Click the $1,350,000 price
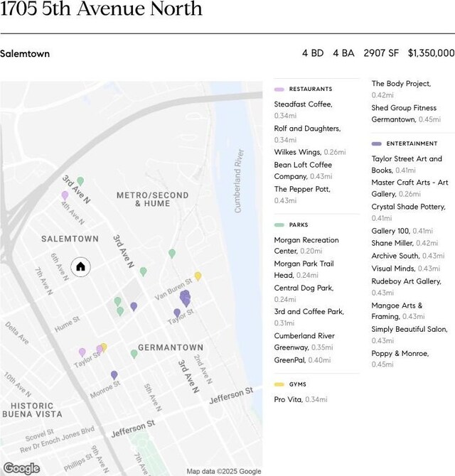Image resolution: width=455 pixels, height=476 pixels. (x=432, y=53)
